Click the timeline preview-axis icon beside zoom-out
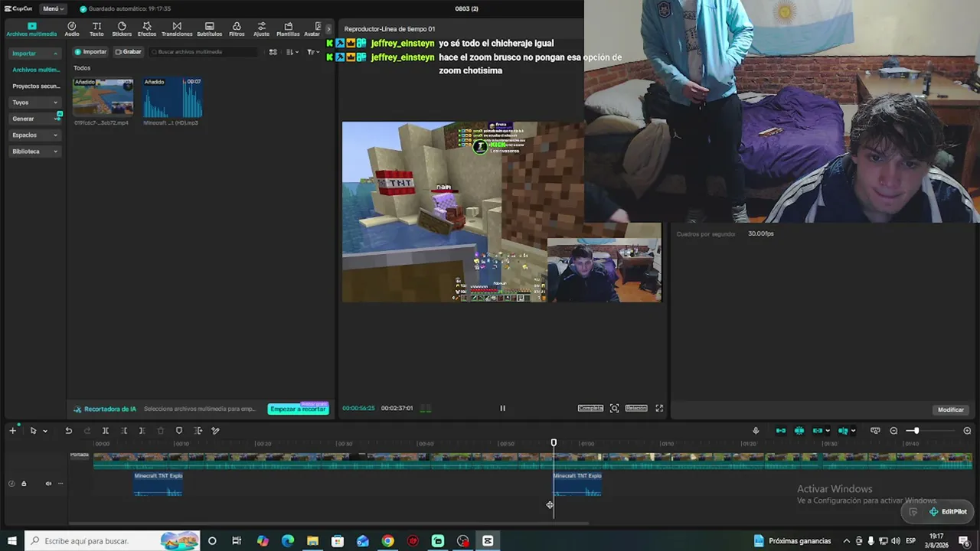The width and height of the screenshot is (980, 551). click(875, 431)
